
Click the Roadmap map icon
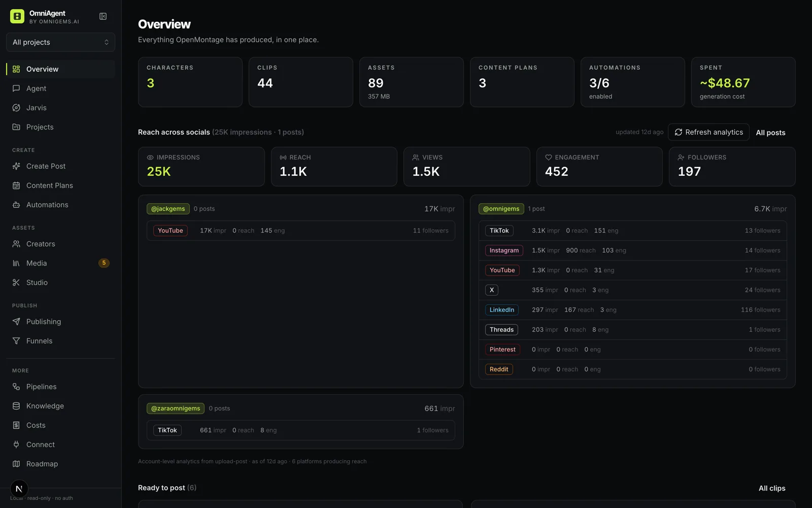[x=16, y=464]
